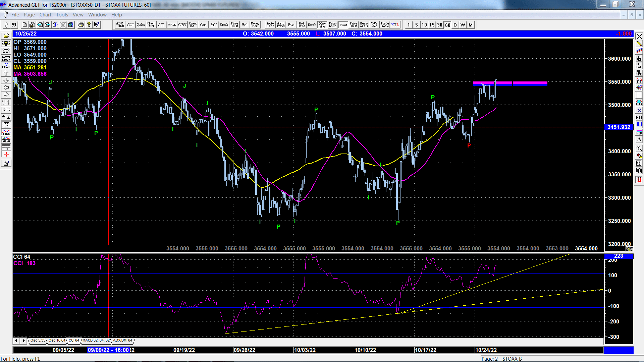This screenshot has width=644, height=362.
Task: Click the 3451.932 price marker
Action: [619, 127]
